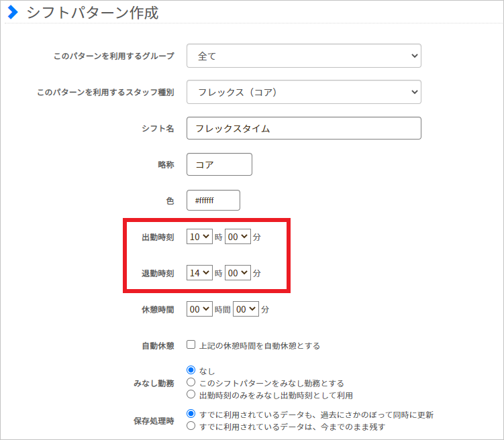Open the 休憩時間 hours dropdown

coord(199,309)
